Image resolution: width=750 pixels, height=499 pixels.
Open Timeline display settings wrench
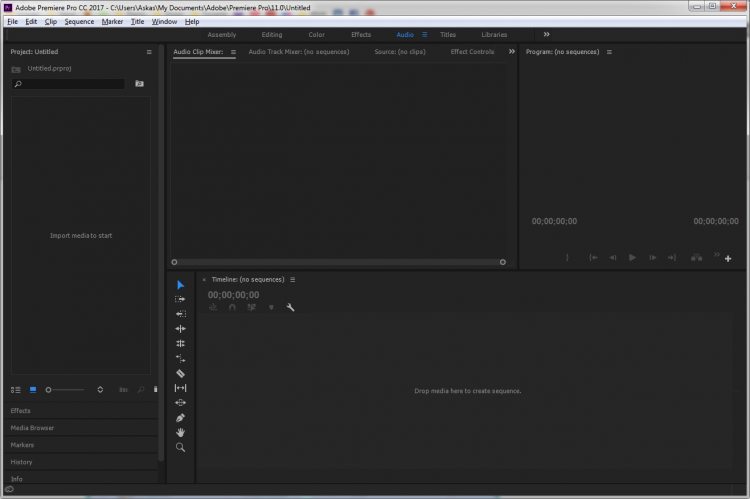[x=290, y=307]
